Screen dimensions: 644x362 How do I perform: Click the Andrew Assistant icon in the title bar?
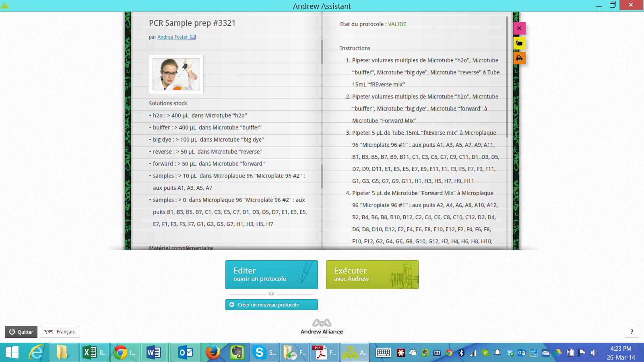(x=5, y=6)
